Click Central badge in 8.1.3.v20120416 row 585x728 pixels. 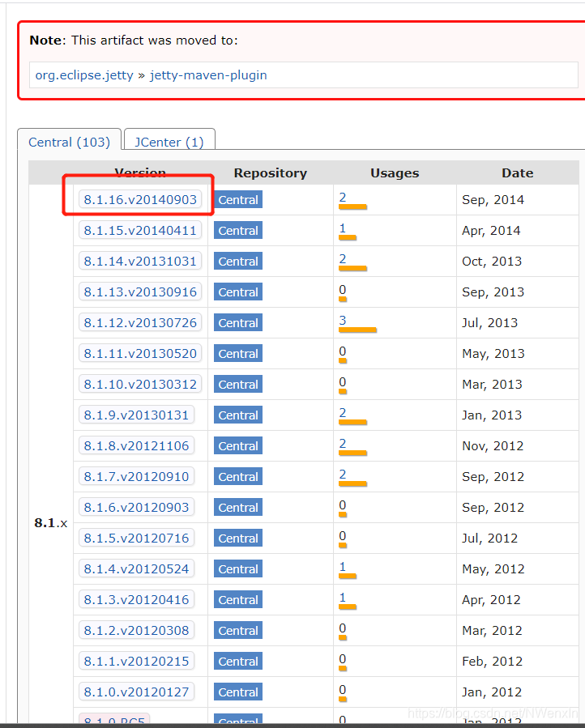pos(238,599)
